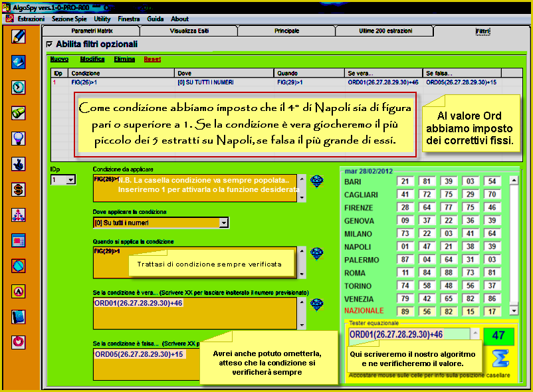Open the blue eraser-book sidebar icon
Screen dimensions: 533x392
19,62
